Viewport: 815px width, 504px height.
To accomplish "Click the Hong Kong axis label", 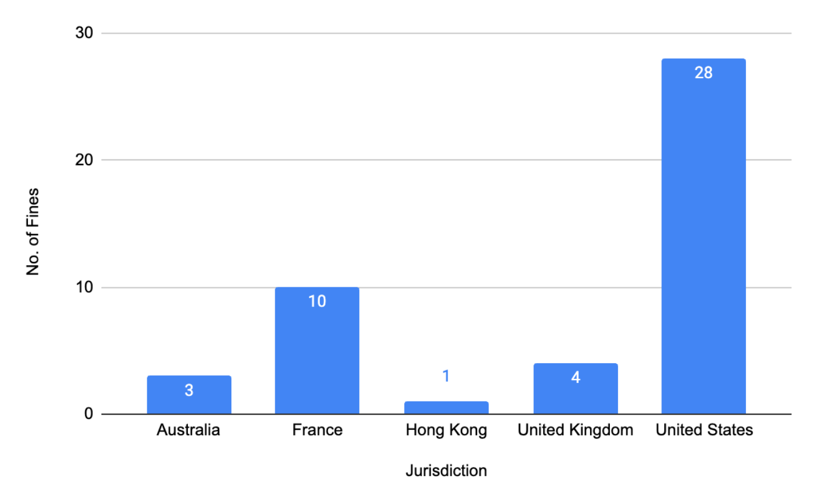I will (x=446, y=430).
